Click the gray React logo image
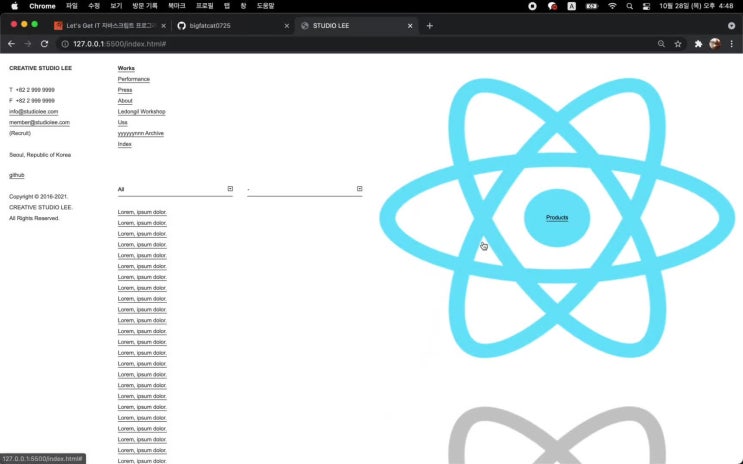Viewport: 743px width, 464px height. coord(557,435)
